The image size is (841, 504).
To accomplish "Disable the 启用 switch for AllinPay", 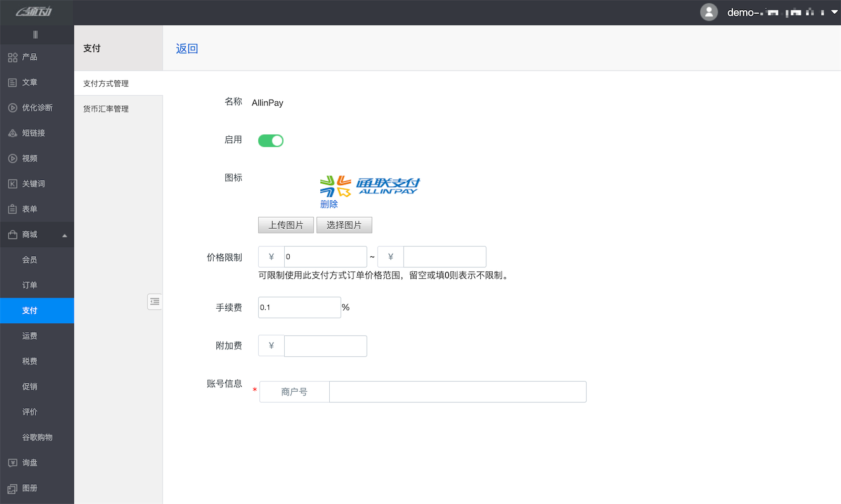I will coord(271,140).
